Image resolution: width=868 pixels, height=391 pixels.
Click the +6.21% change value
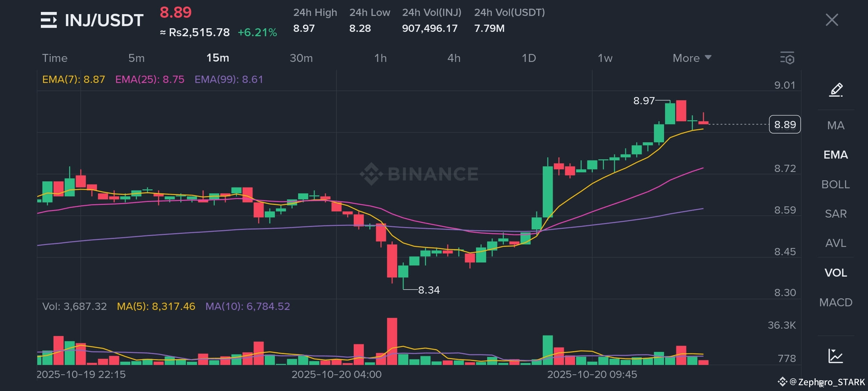click(258, 32)
